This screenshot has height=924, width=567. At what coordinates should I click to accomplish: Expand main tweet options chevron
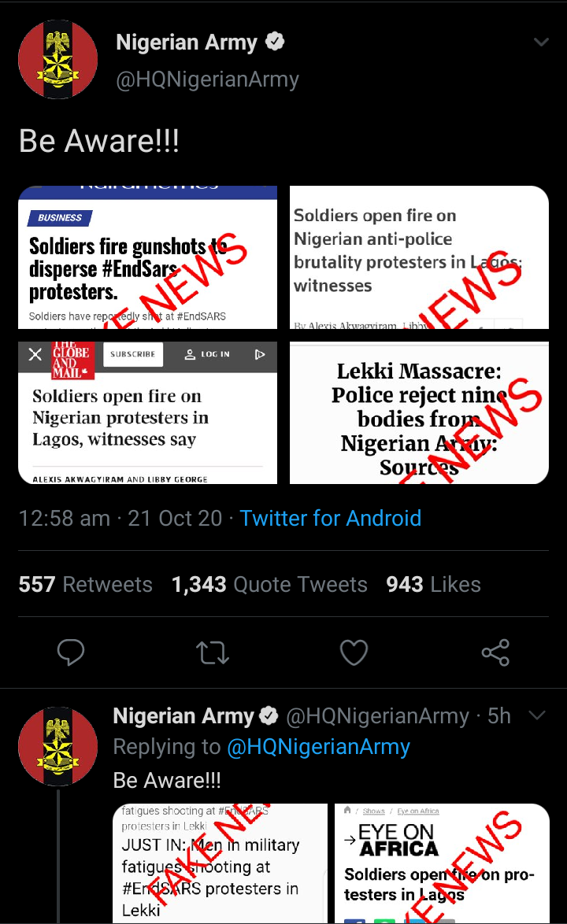(541, 43)
